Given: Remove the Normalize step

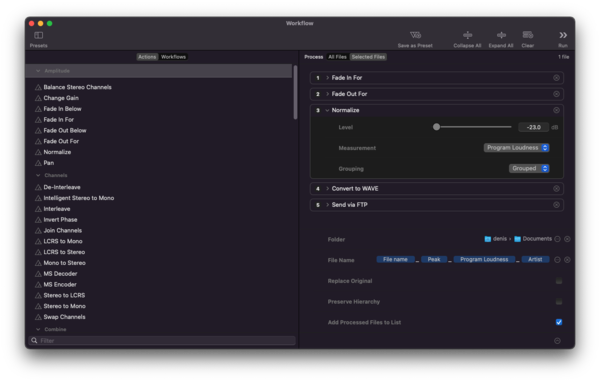Looking at the screenshot, I should point(556,110).
